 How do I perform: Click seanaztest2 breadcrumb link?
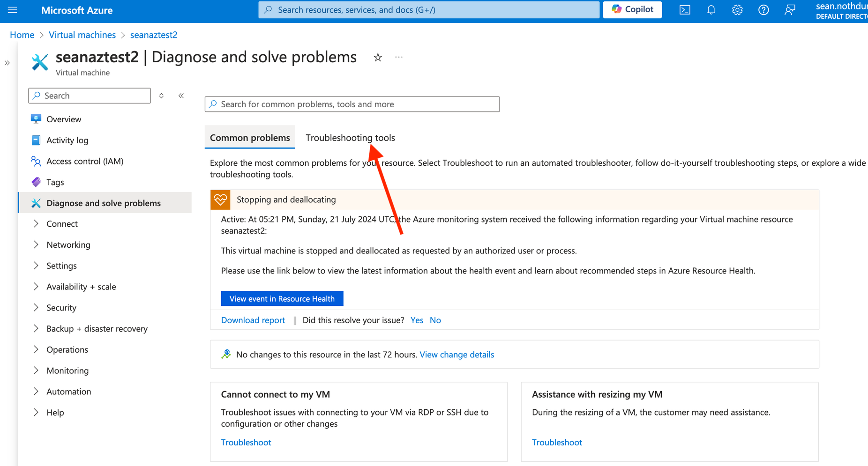point(154,35)
